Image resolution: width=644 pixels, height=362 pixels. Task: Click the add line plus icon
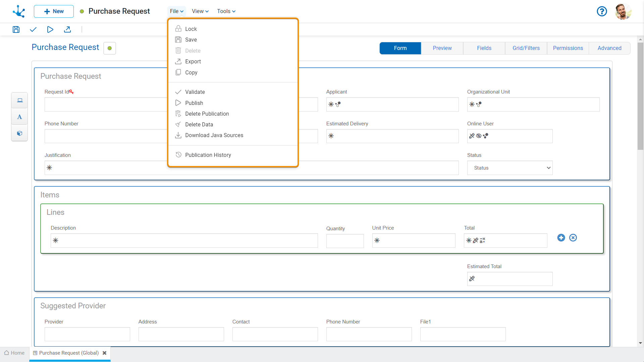pyautogui.click(x=561, y=238)
